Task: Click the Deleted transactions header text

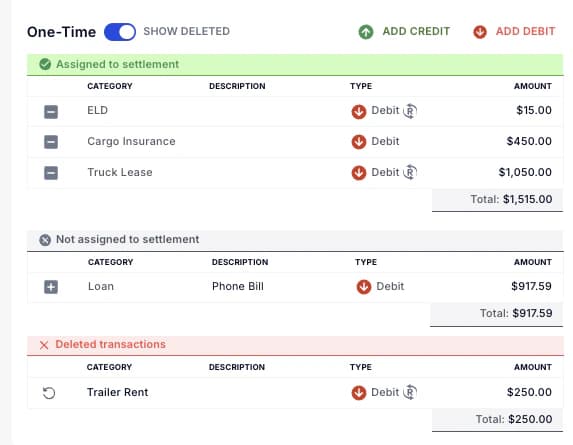Action: [110, 344]
